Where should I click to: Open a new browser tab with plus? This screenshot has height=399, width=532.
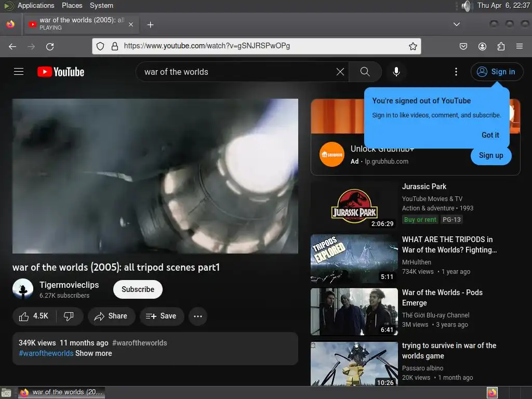pyautogui.click(x=150, y=24)
